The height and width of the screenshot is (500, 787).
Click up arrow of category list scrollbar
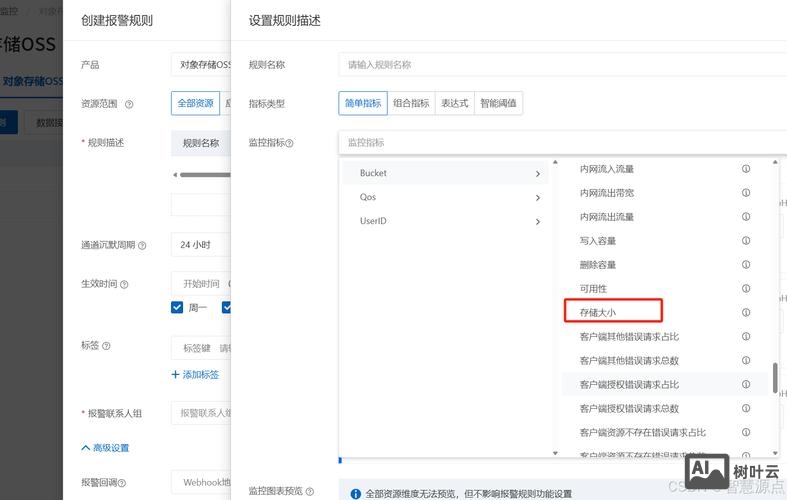coord(555,162)
